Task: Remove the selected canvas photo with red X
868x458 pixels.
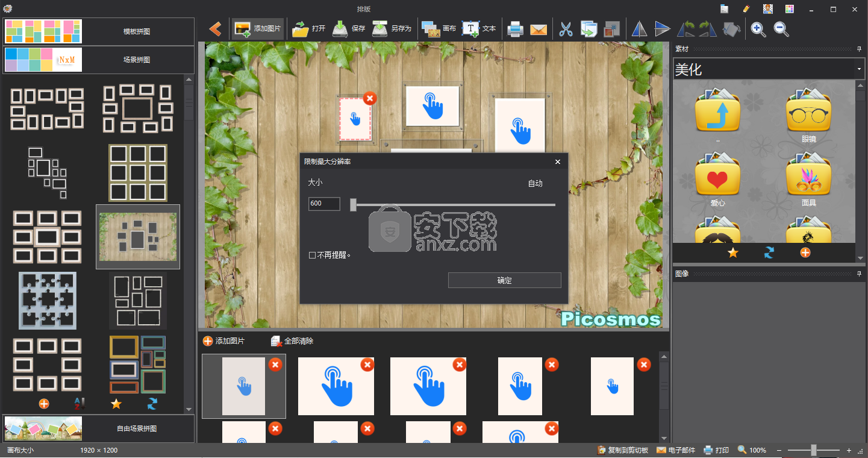Action: (370, 98)
